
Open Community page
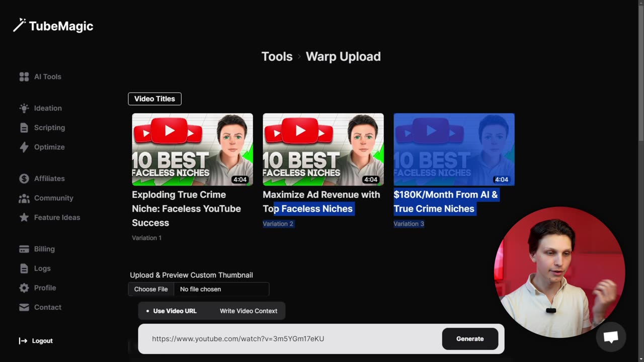54,198
